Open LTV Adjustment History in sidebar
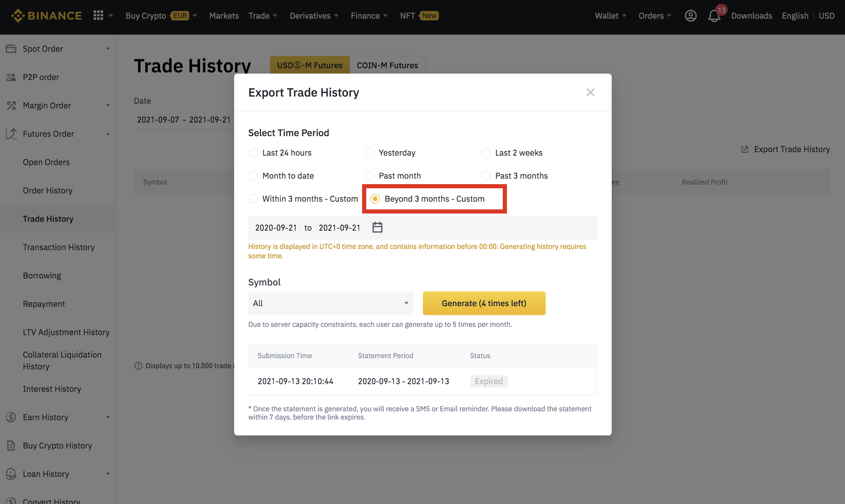This screenshot has width=845, height=504. [x=66, y=332]
